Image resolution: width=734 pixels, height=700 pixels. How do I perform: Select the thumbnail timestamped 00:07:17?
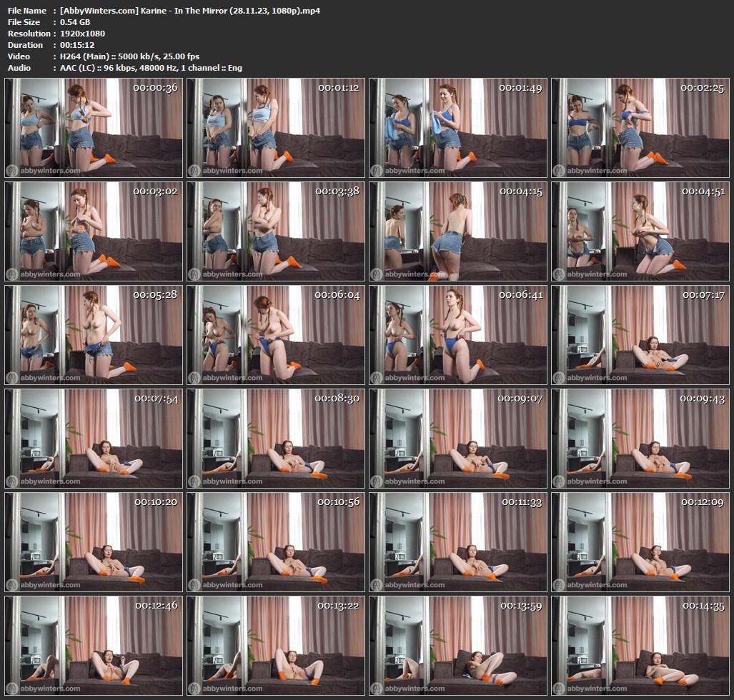[x=640, y=335]
